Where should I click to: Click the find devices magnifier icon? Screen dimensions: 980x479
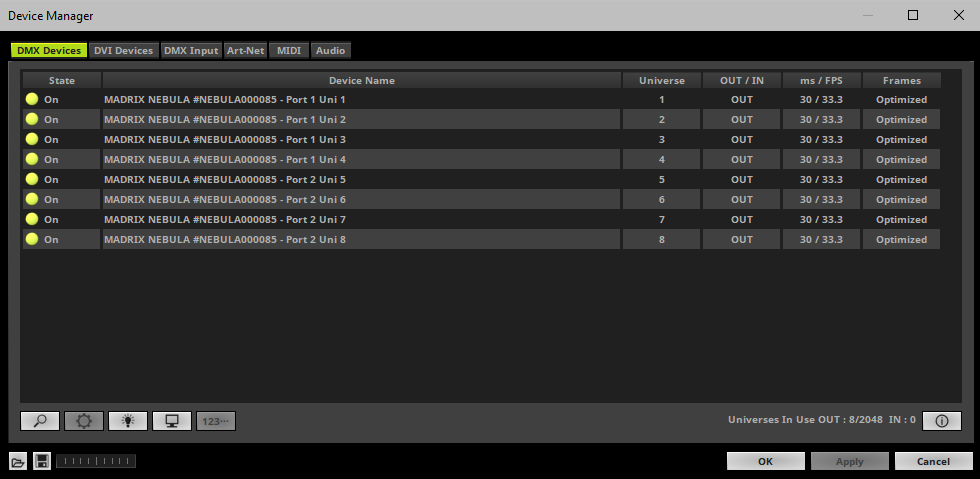[x=40, y=421]
